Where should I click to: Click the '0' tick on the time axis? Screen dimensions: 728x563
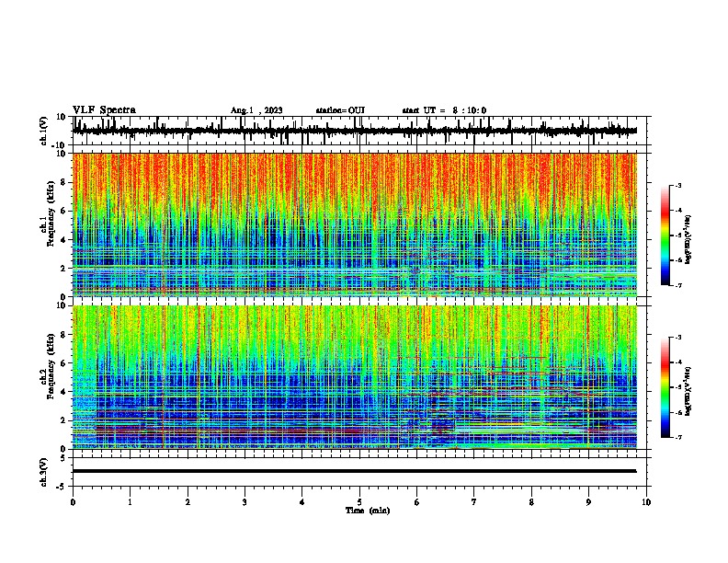[73, 502]
